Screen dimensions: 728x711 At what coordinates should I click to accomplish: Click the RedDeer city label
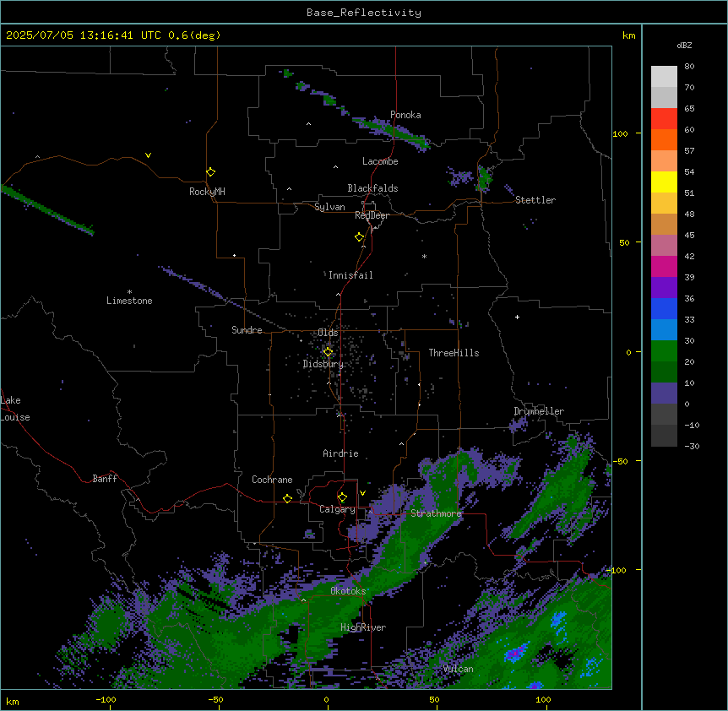pyautogui.click(x=372, y=215)
